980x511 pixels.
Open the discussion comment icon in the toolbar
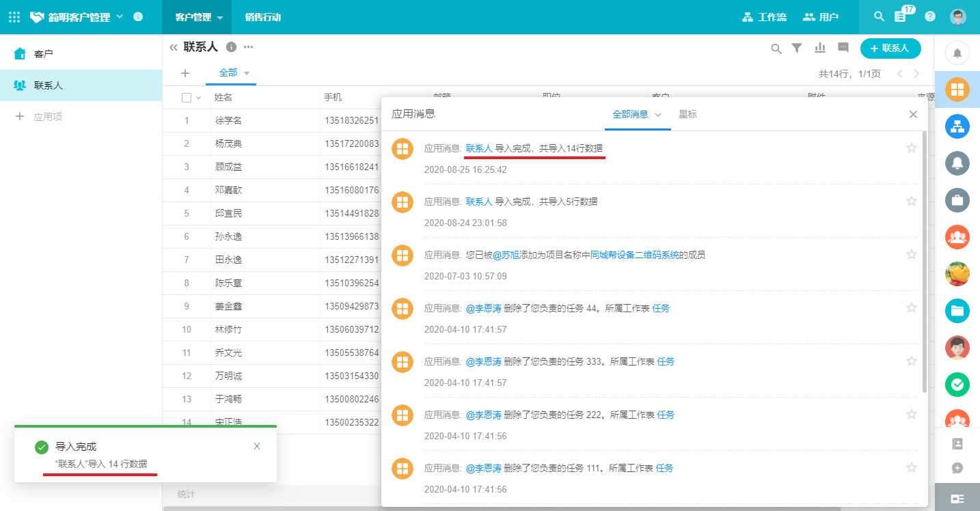click(x=843, y=48)
